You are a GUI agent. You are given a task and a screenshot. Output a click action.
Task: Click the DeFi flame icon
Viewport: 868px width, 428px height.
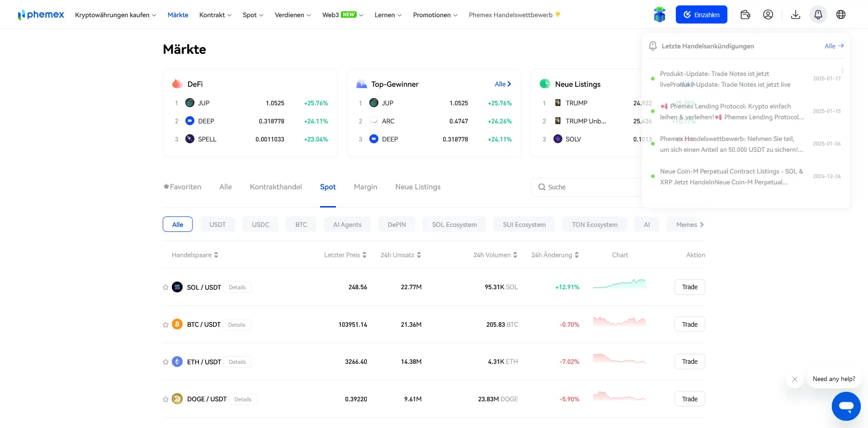tap(177, 84)
